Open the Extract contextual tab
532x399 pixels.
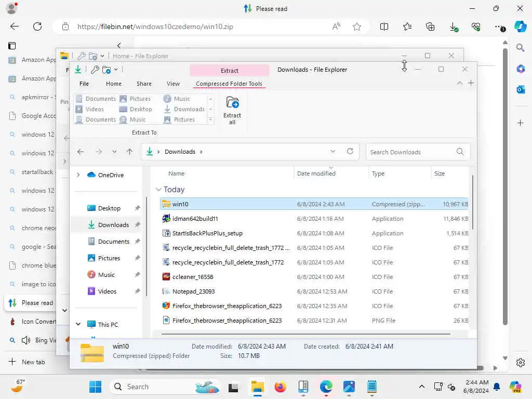[229, 71]
